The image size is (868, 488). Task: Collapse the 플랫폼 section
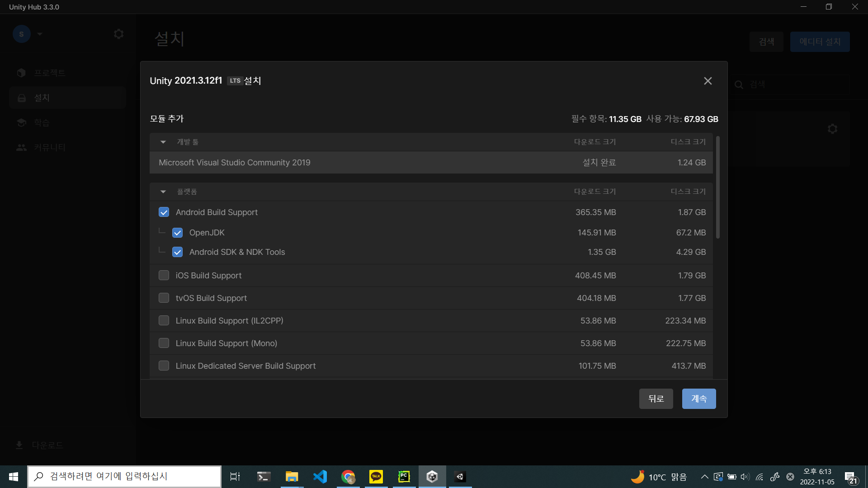tap(163, 192)
